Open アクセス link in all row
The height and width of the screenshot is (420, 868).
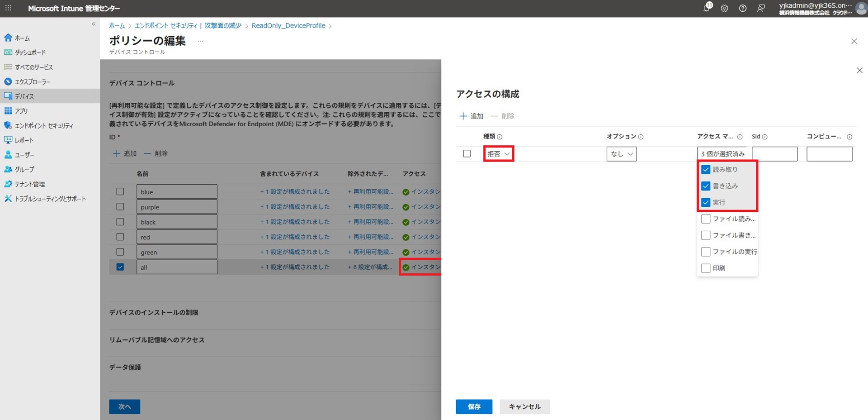(421, 267)
